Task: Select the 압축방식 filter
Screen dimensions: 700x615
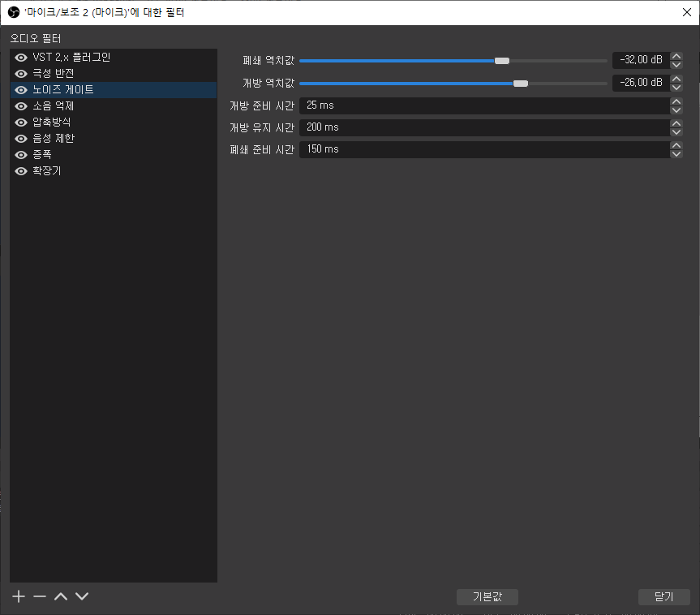Action: tap(114, 123)
